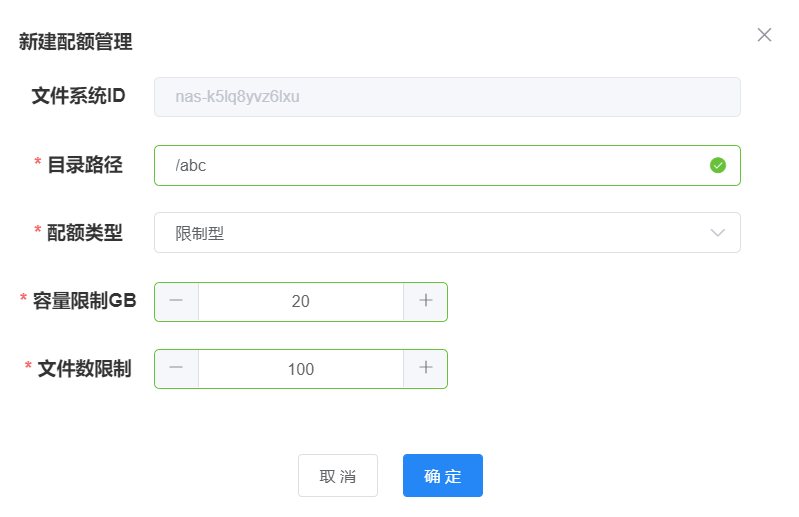Screen dimensions: 799x517
Task: Decrease the 文件数限制 value with minus
Action: click(x=177, y=368)
